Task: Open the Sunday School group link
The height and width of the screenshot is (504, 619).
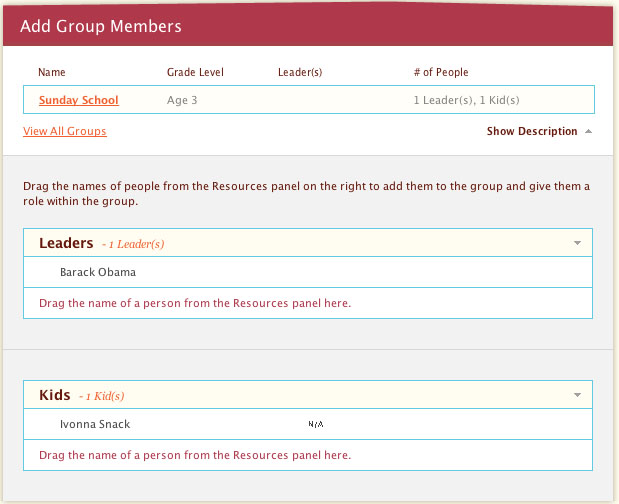Action: point(78,100)
